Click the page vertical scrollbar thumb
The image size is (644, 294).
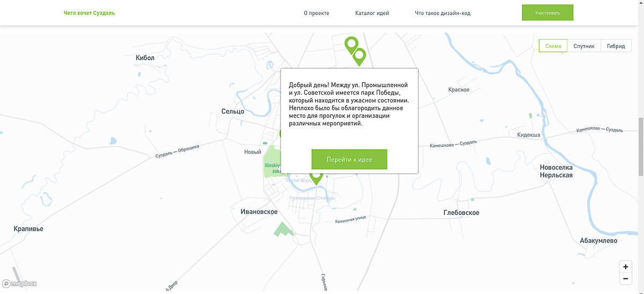point(640,145)
